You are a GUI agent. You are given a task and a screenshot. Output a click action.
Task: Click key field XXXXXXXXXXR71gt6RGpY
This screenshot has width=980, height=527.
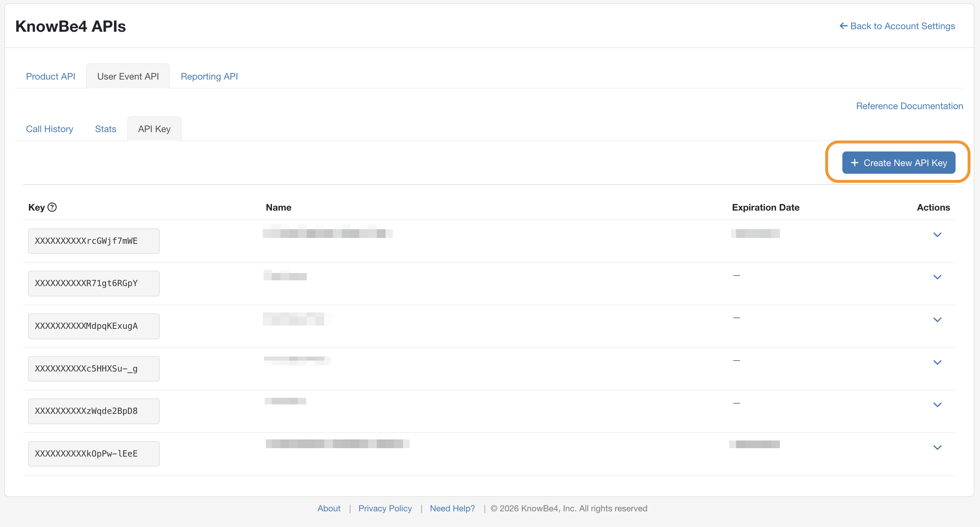[x=93, y=284]
